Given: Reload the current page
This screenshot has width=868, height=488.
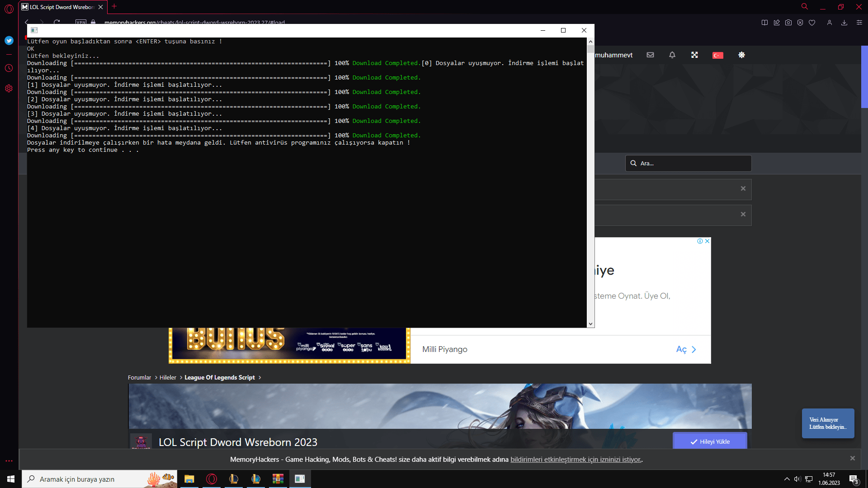Looking at the screenshot, I should coord(57,22).
